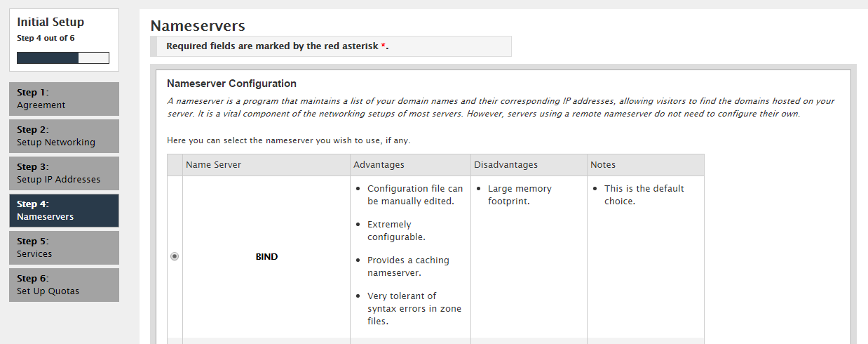The width and height of the screenshot is (868, 344).
Task: Click the Notes column header
Action: (603, 165)
